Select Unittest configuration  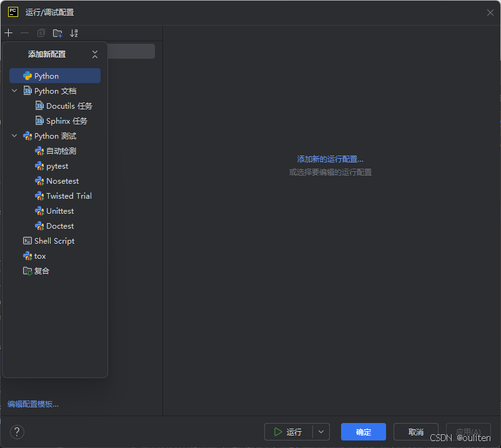click(x=55, y=211)
